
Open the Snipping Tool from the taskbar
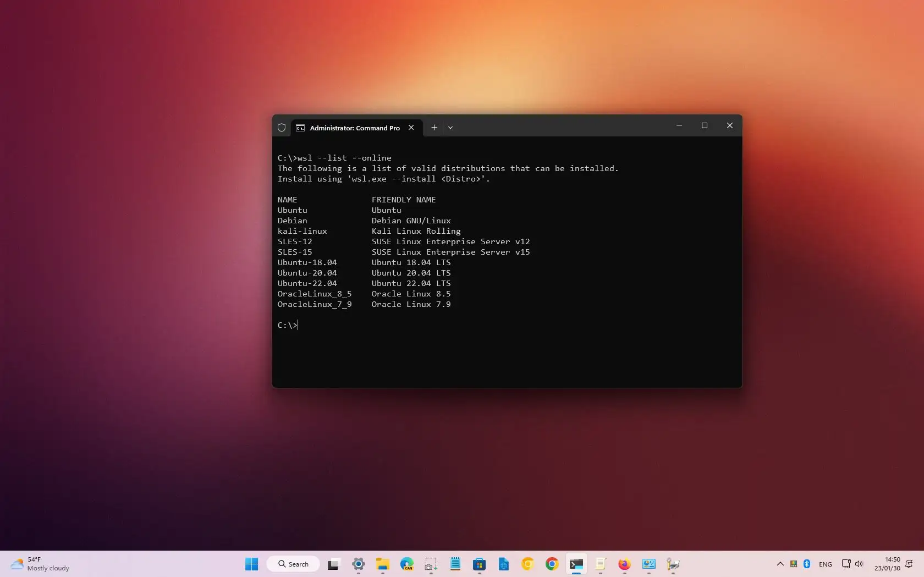[431, 564]
